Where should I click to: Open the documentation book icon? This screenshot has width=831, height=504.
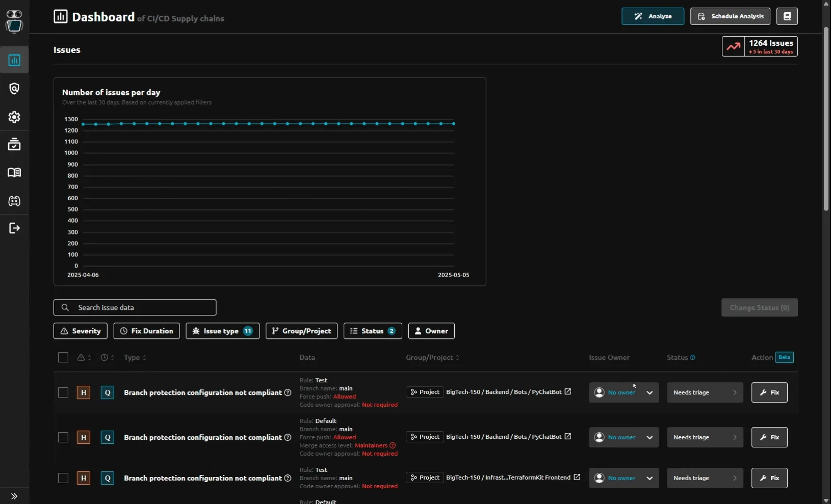pyautogui.click(x=14, y=173)
